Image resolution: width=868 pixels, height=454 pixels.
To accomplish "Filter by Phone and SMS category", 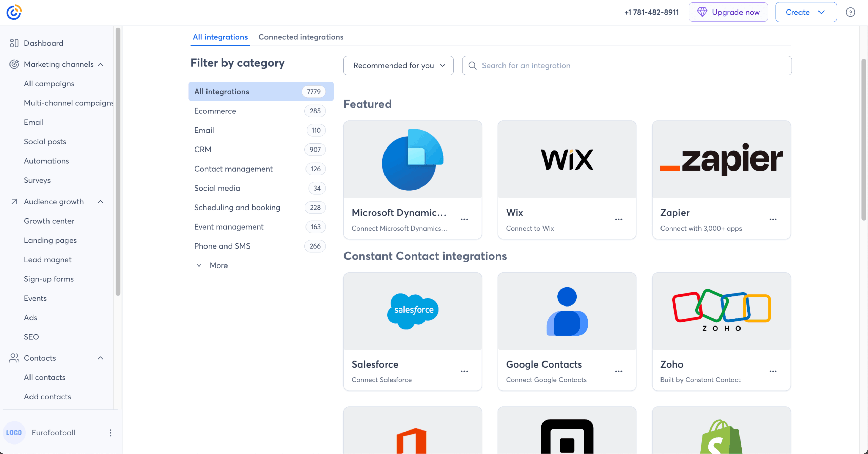I will (x=261, y=246).
